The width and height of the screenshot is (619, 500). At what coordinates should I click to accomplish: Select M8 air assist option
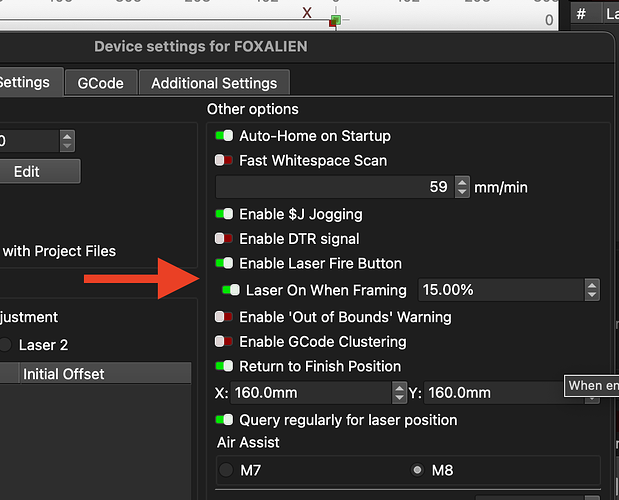pos(417,470)
